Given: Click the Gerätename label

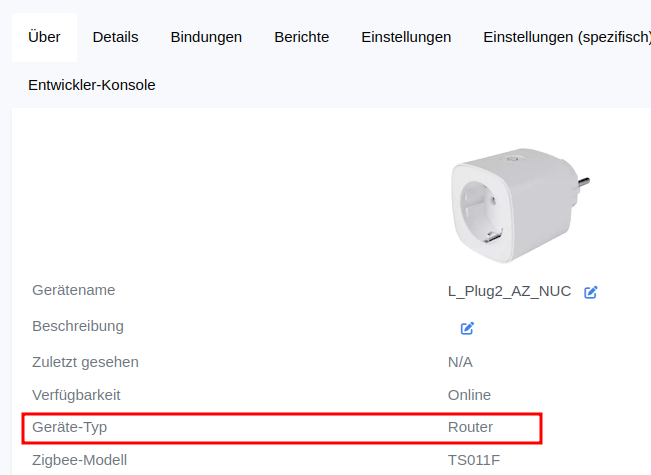Looking at the screenshot, I should click(73, 290).
